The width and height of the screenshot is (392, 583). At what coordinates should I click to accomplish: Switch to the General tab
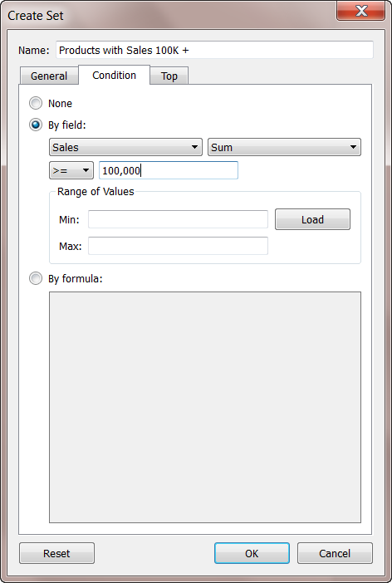[x=49, y=76]
